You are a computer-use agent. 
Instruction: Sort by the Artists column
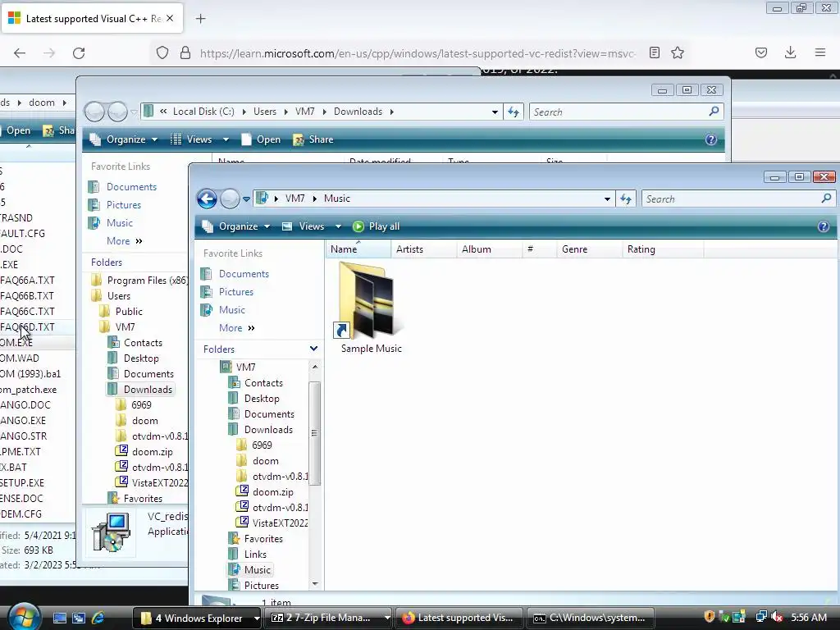(424, 249)
